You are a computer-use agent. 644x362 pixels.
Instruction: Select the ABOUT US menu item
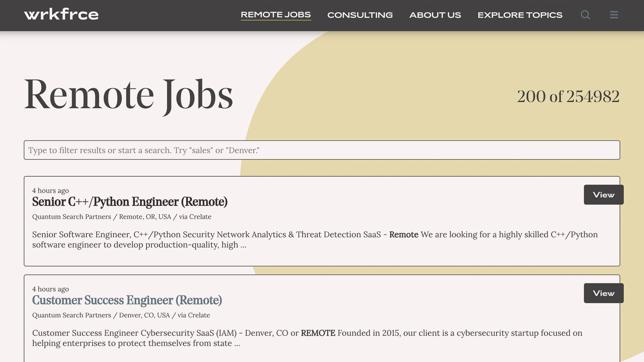tap(435, 15)
